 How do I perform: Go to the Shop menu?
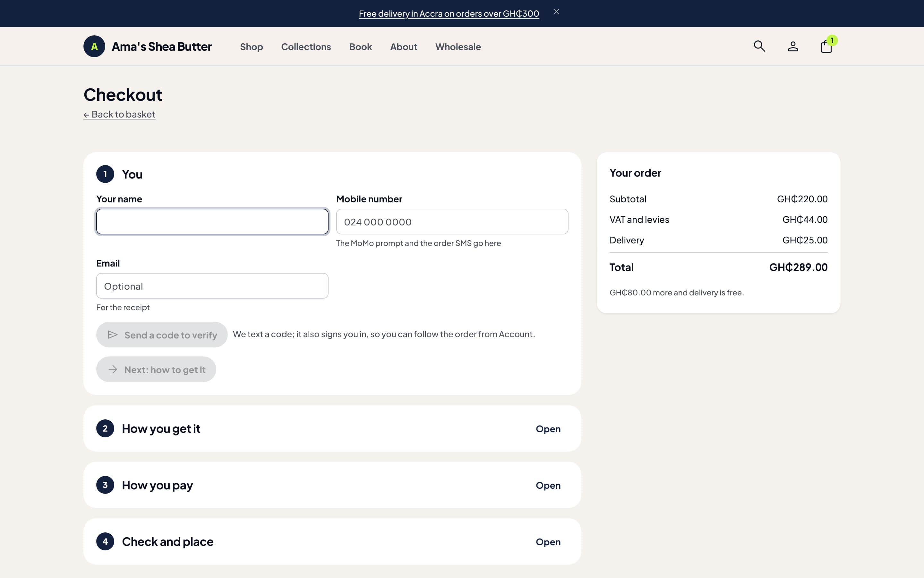click(251, 47)
